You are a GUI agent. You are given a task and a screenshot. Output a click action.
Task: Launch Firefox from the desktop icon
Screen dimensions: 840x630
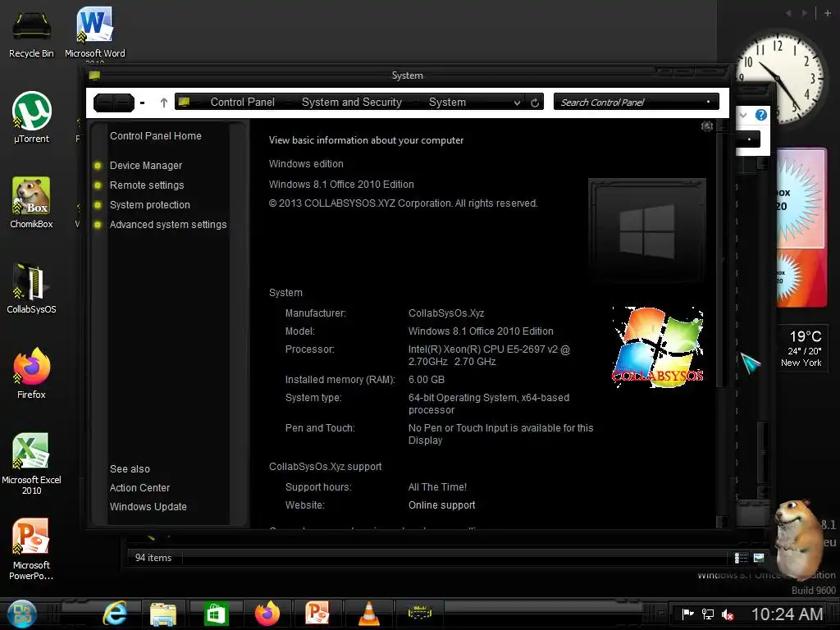click(32, 373)
